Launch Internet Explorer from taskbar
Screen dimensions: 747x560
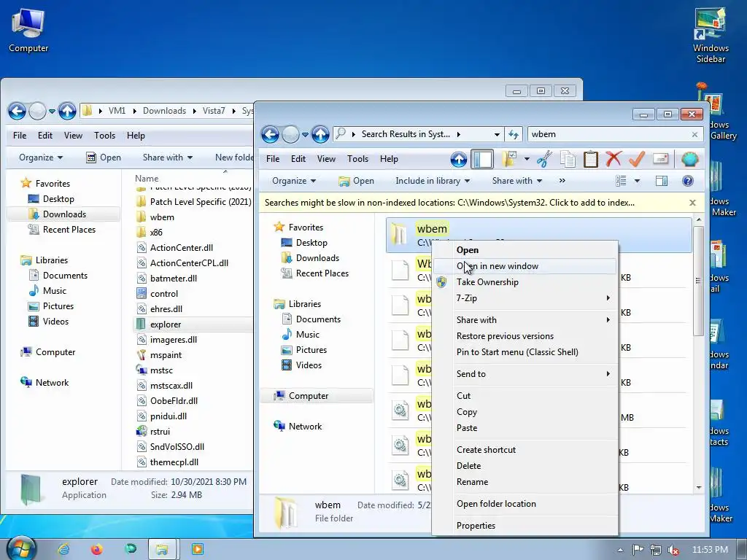coord(63,550)
